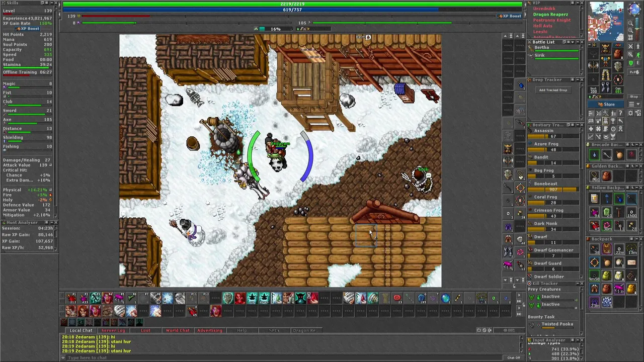Open the trophy icon below Store
Screen dimensions: 644x362
(613, 121)
